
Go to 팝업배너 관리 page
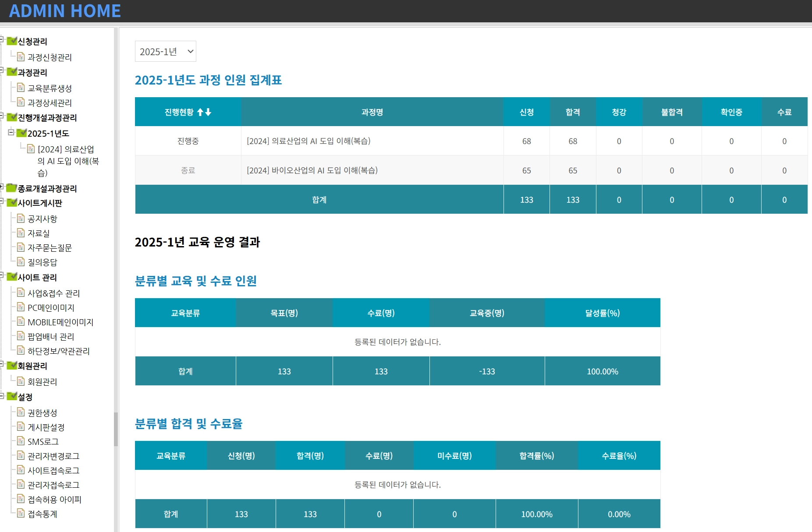(51, 337)
